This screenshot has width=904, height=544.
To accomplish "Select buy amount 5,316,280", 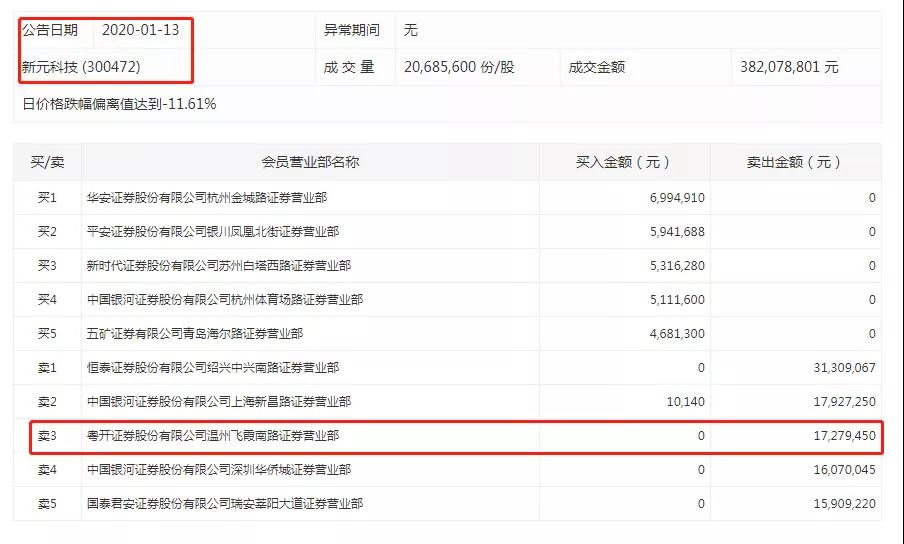I will (x=677, y=266).
